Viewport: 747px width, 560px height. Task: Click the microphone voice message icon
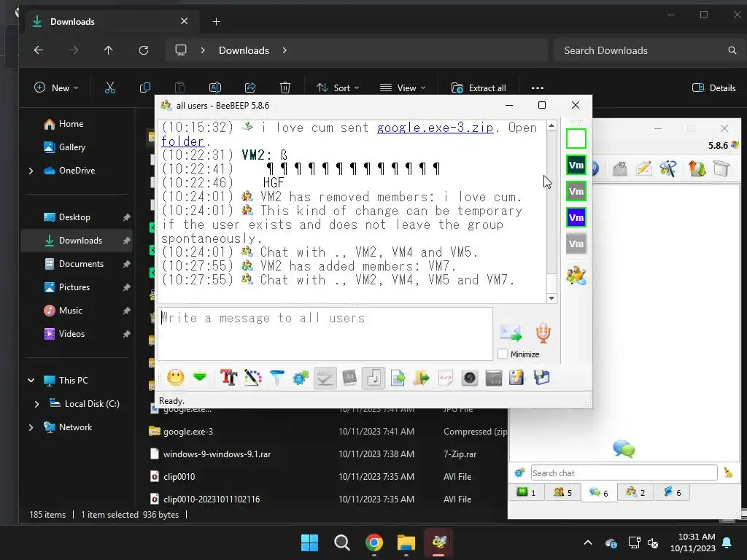pyautogui.click(x=543, y=332)
